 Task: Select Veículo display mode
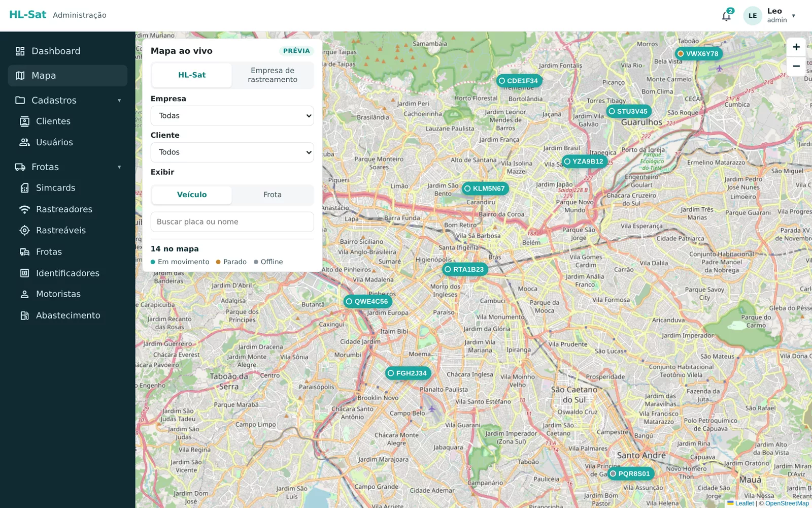click(192, 195)
